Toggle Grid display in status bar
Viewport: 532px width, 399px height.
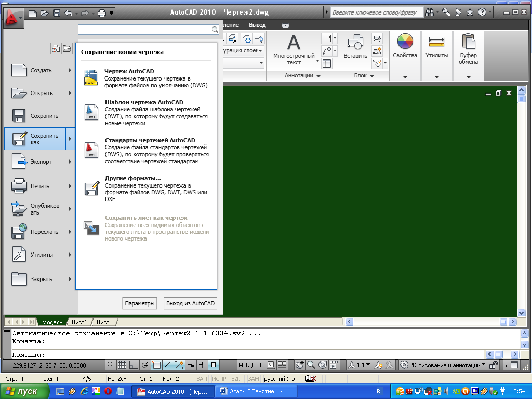click(122, 365)
